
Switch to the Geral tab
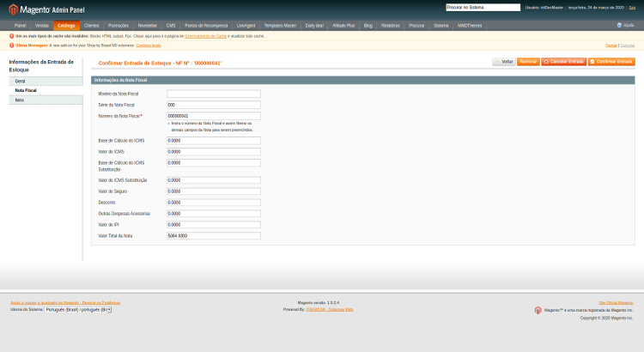46,81
